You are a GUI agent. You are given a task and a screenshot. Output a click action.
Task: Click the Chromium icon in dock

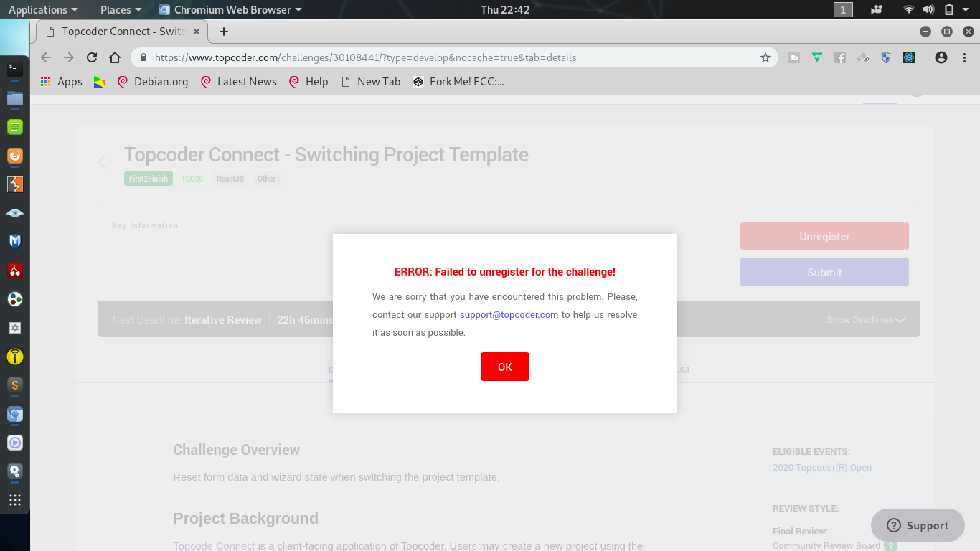click(x=15, y=414)
